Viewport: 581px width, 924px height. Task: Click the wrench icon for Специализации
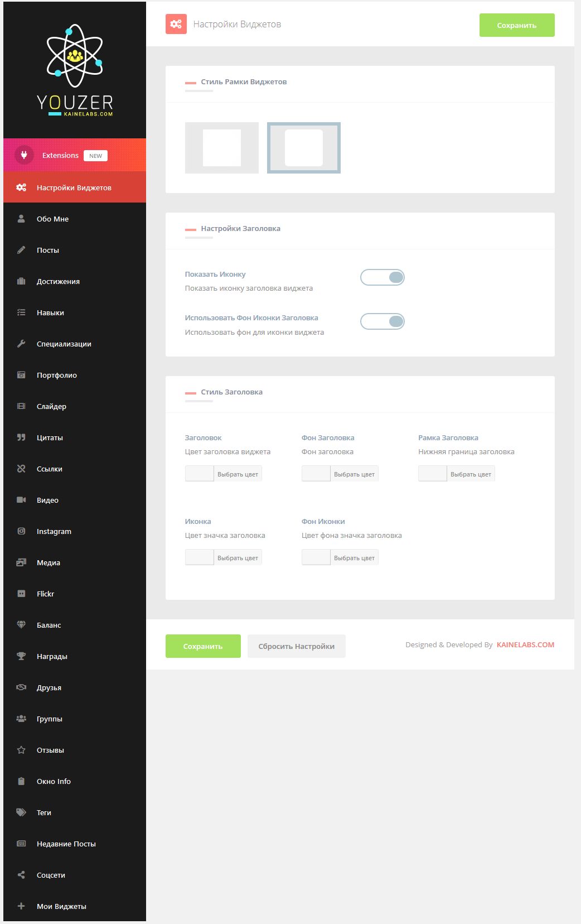click(21, 344)
